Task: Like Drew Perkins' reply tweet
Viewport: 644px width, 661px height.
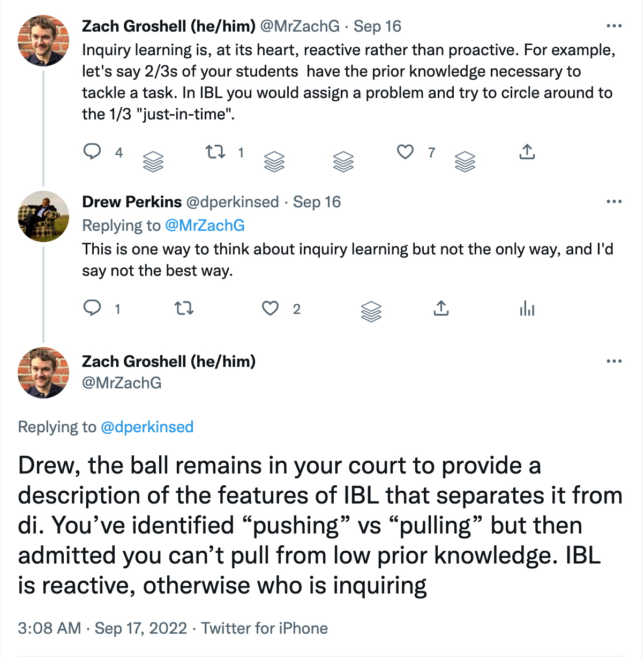Action: pyautogui.click(x=270, y=308)
